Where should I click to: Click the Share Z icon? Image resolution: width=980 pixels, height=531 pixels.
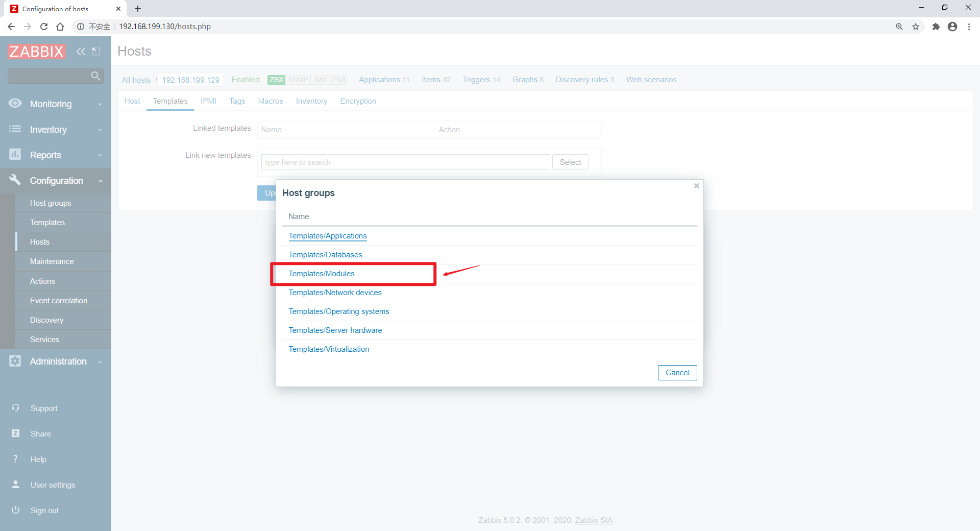point(15,433)
